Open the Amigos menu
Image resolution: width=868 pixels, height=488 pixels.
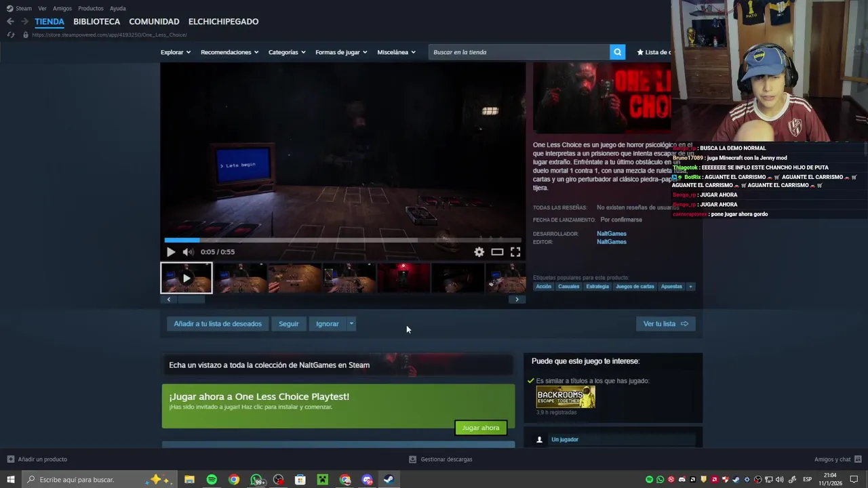point(62,9)
